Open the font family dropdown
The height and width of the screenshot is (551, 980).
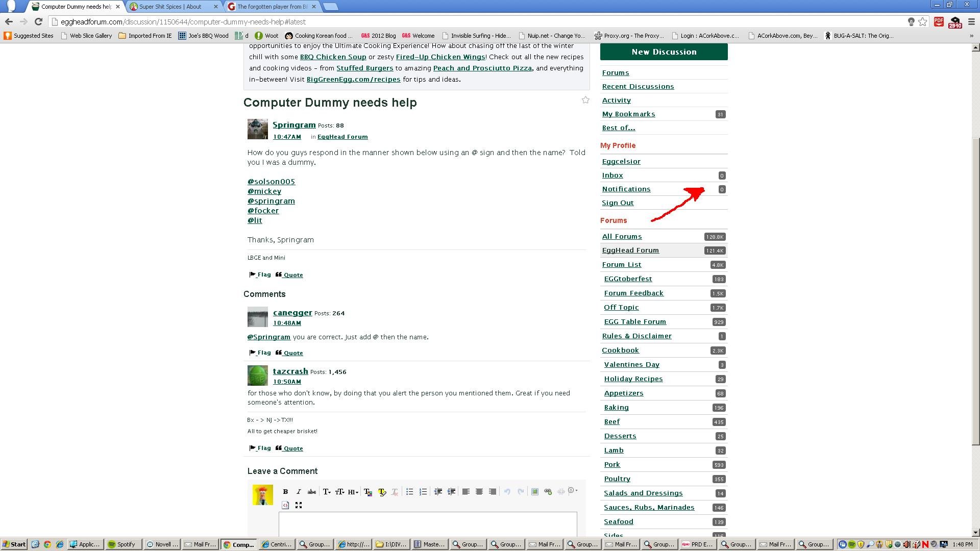327,492
